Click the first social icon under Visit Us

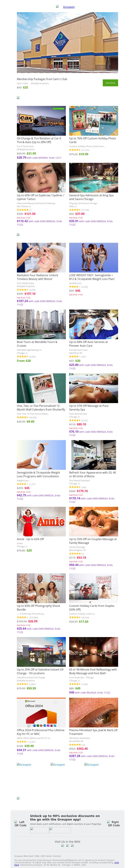point(63,845)
